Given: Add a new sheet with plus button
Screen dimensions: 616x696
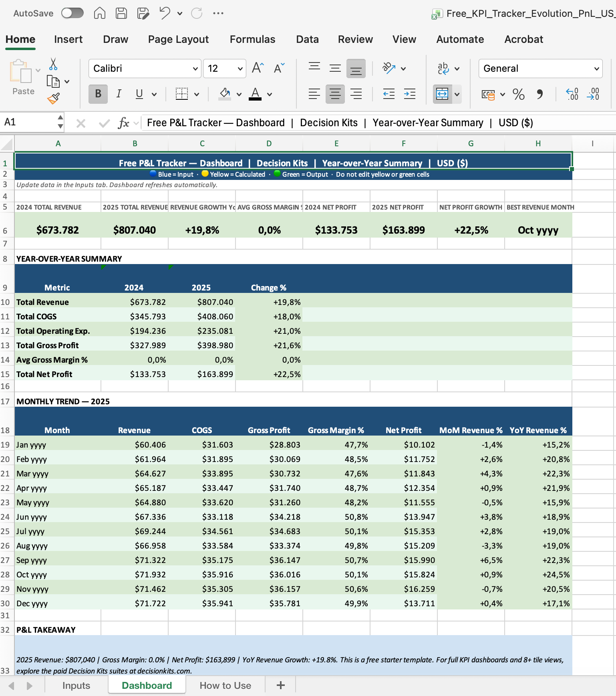Looking at the screenshot, I should pos(281,686).
